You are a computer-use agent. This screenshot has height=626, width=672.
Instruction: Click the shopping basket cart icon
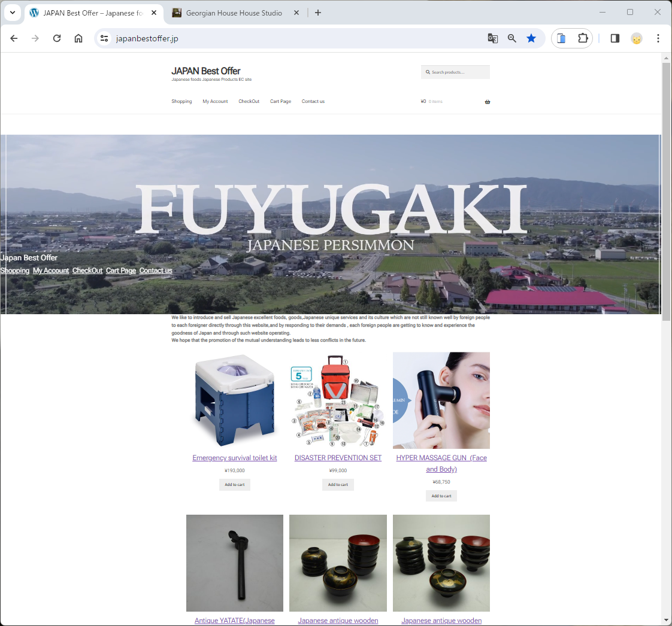point(488,102)
